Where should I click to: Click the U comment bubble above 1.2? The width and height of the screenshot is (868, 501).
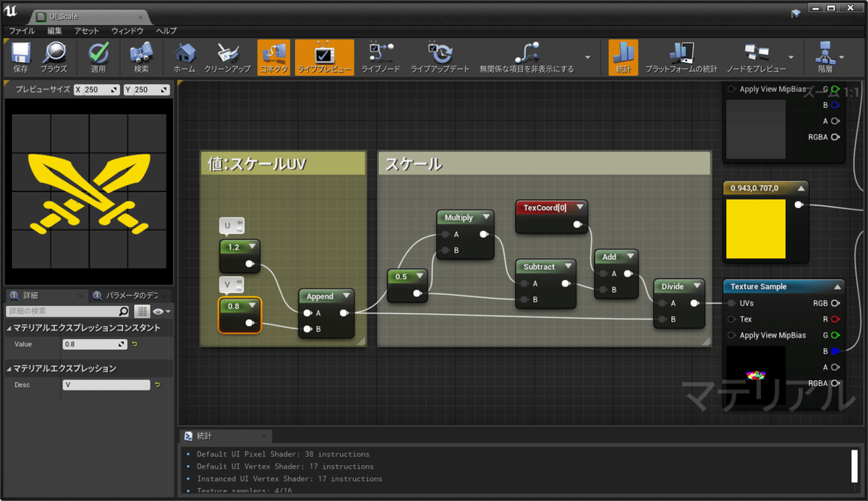231,226
